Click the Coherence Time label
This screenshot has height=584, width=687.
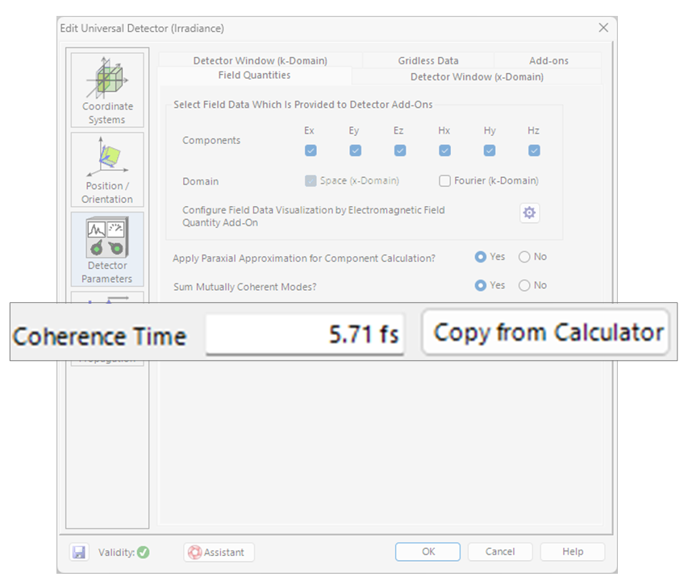(x=99, y=336)
